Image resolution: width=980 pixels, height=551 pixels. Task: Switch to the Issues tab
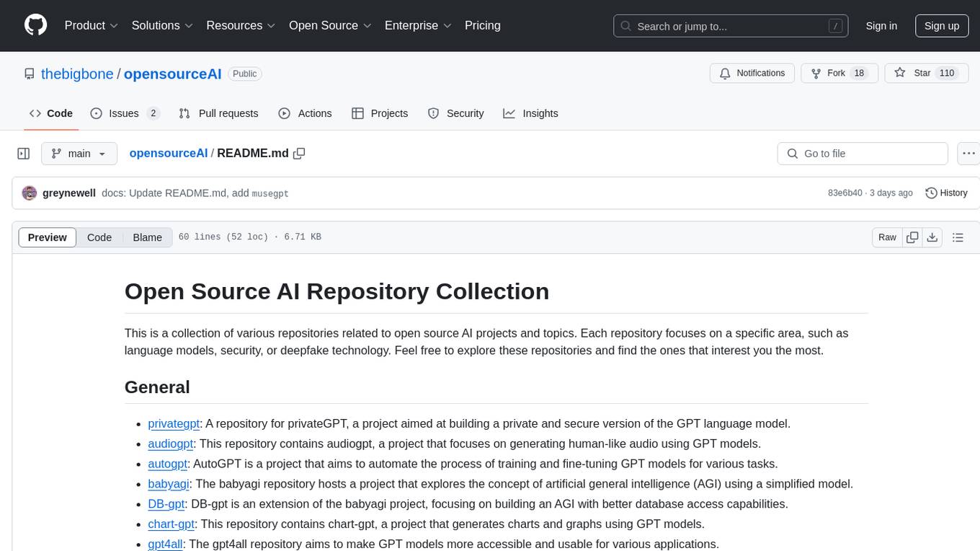125,113
